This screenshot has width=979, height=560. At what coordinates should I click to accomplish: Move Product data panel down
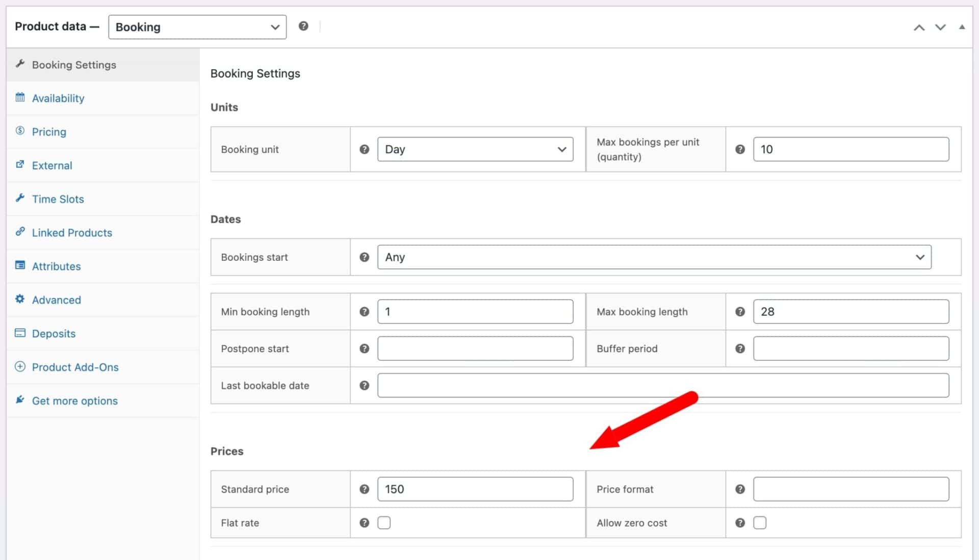pos(940,28)
